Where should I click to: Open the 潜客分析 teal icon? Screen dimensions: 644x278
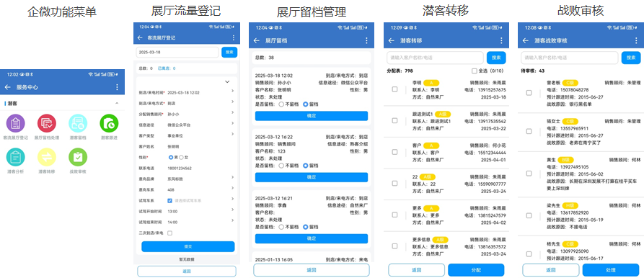coord(16,157)
